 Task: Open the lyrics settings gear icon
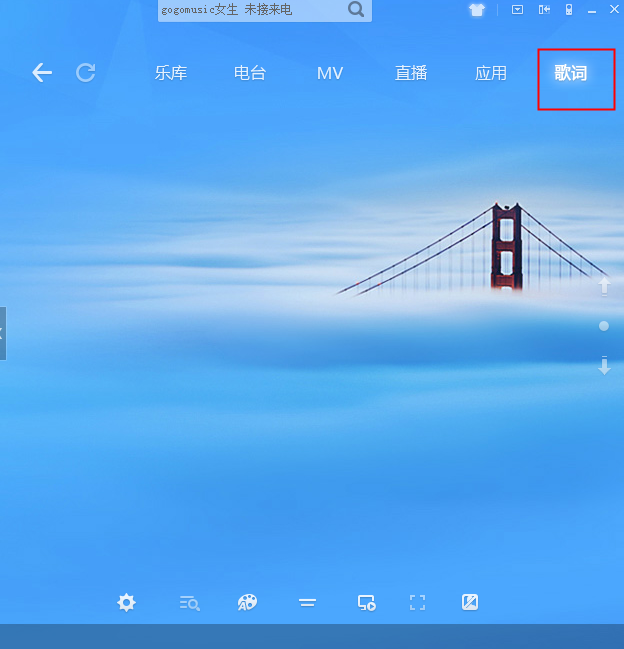pos(126,602)
